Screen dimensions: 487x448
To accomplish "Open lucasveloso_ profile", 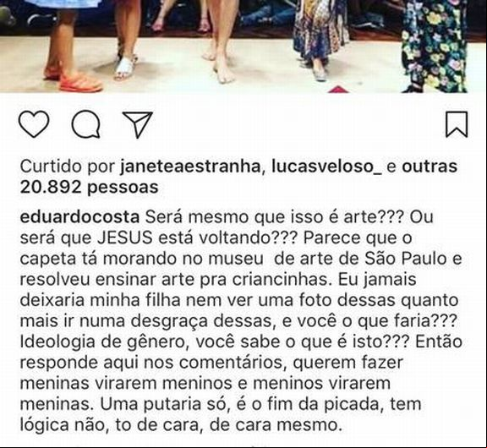I will [326, 167].
